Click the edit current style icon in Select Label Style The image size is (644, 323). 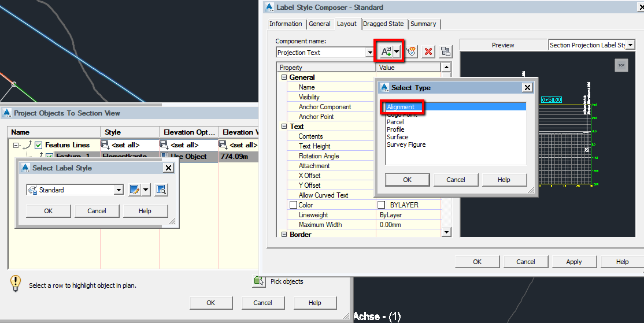(x=134, y=190)
